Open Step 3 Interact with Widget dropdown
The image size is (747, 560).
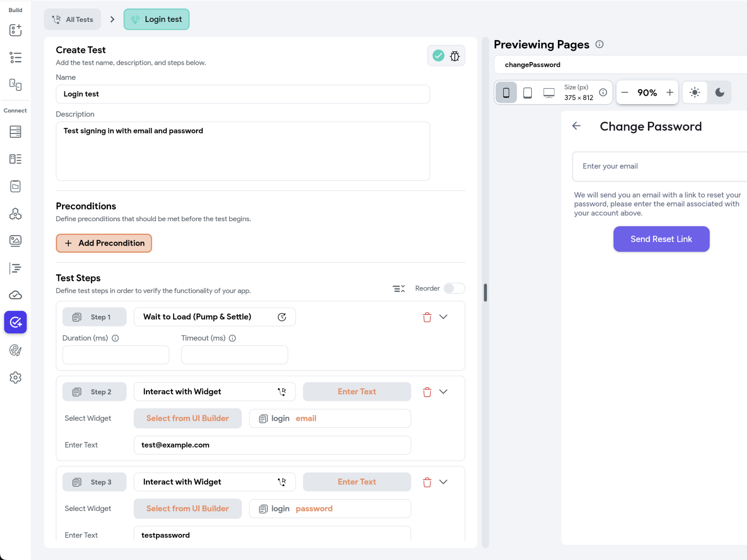pos(215,482)
